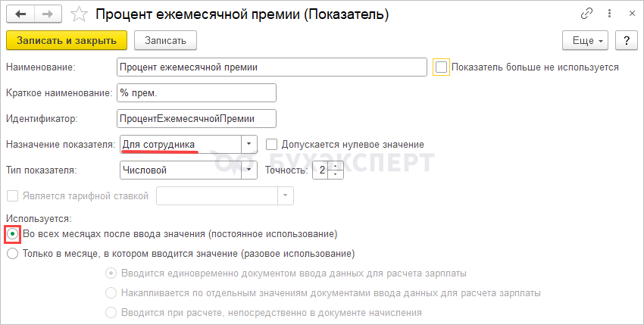Image resolution: width=644 pixels, height=325 pixels.
Task: Click the "Наименование" text field
Action: click(x=272, y=67)
